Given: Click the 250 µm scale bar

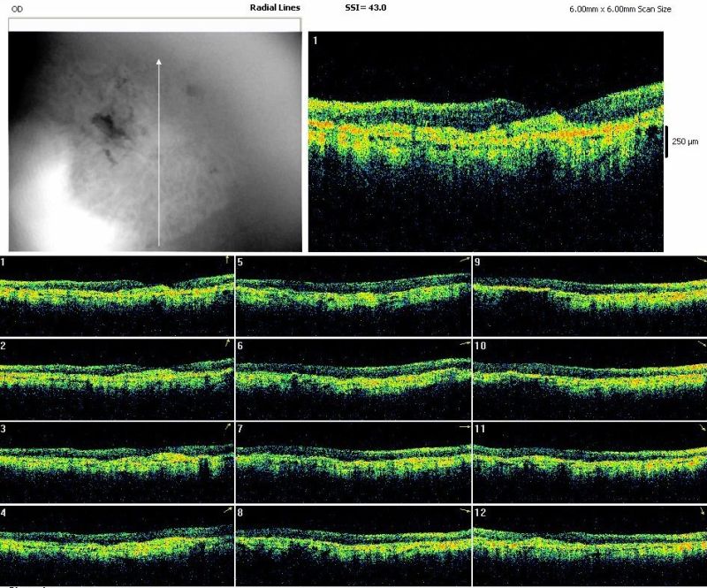Looking at the screenshot, I should [667, 141].
